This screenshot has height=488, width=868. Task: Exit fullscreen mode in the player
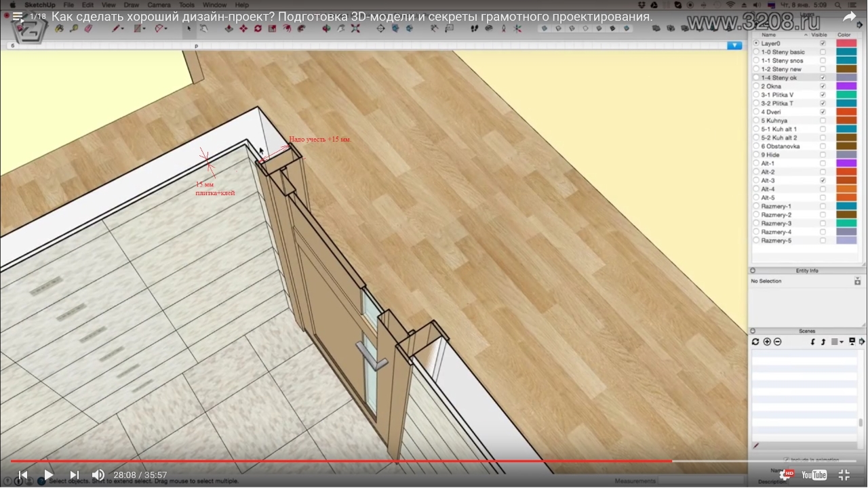(844, 475)
